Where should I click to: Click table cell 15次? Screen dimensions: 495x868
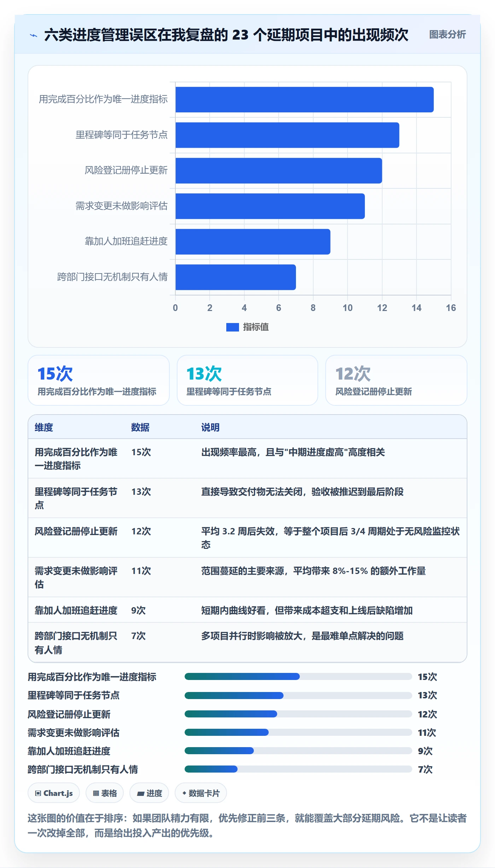tap(141, 452)
